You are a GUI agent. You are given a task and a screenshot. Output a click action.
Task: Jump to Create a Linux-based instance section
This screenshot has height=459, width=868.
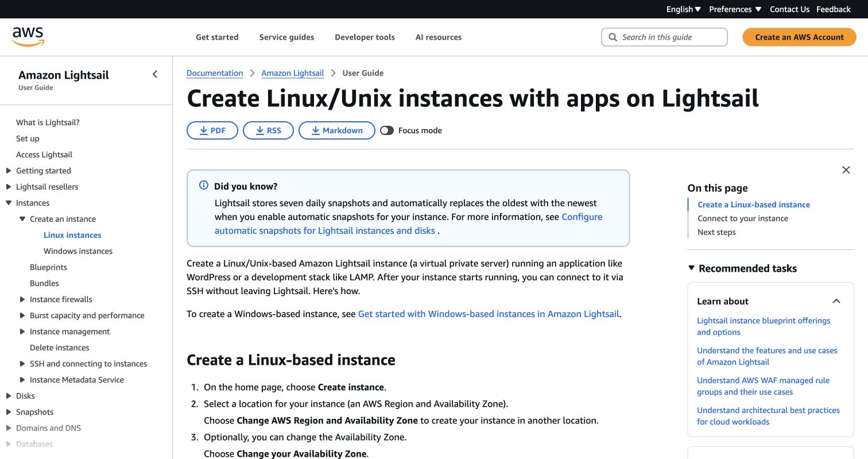coord(754,205)
